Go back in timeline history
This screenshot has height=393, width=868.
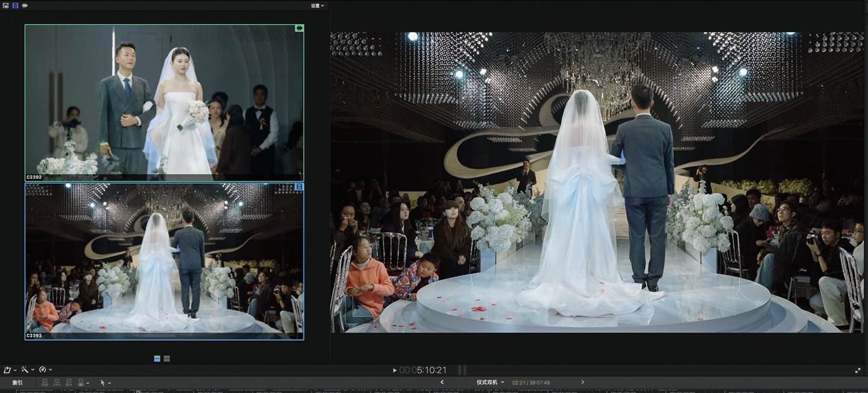tap(442, 382)
